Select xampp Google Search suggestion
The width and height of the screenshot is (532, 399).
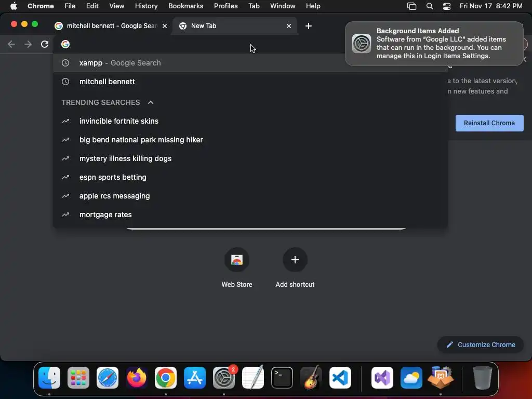pos(250,63)
